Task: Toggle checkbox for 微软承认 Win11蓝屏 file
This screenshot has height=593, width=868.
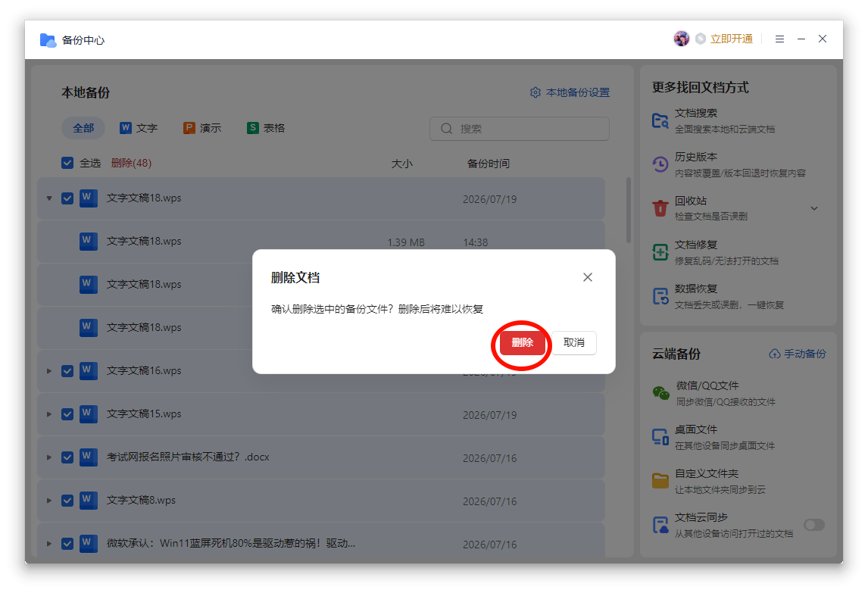Action: pyautogui.click(x=67, y=544)
